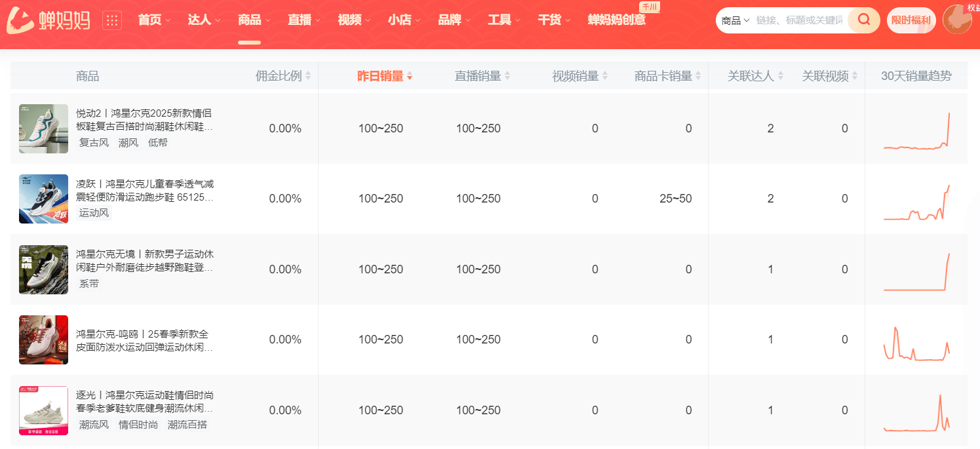
Task: Open the nine-dot apps grid icon
Action: click(112, 20)
